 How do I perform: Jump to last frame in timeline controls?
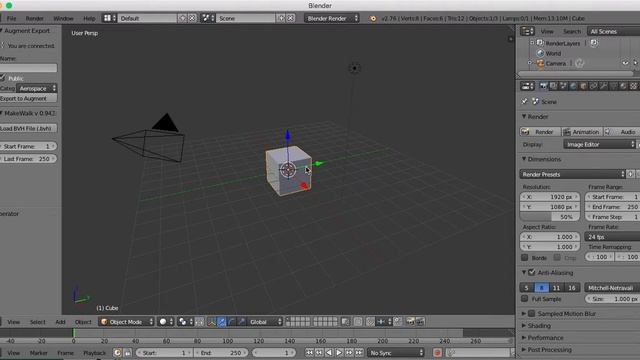tap(359, 353)
